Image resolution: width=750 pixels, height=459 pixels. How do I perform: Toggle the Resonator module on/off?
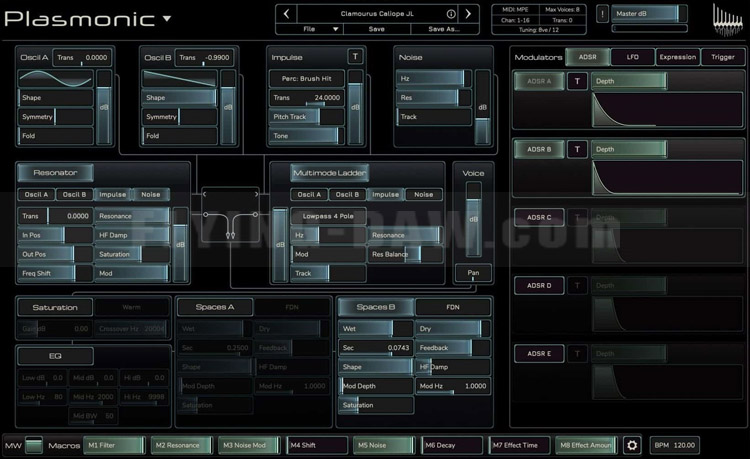pos(55,173)
